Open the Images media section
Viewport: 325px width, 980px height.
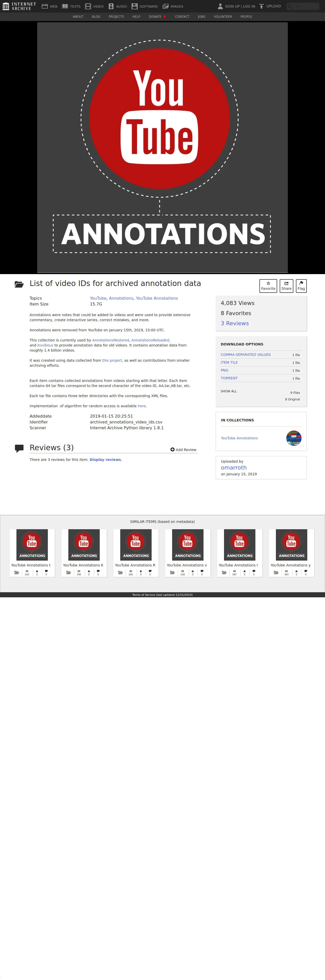173,7
